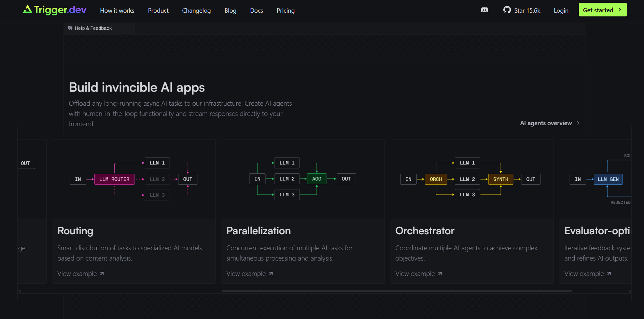Image resolution: width=644 pixels, height=319 pixels.
Task: Click the carousel scroll-left arrow
Action: [x=20, y=291]
